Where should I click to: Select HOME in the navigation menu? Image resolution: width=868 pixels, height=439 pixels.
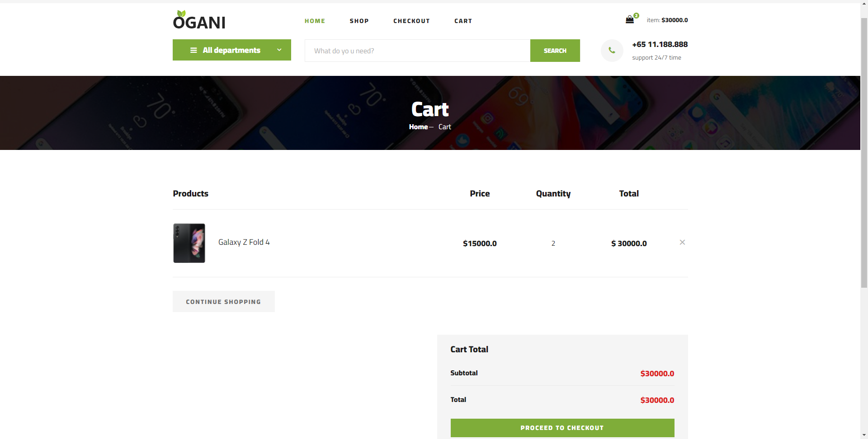315,21
